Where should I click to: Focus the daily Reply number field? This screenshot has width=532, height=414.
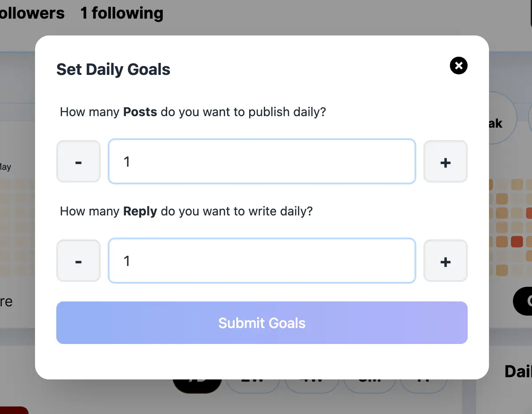[x=262, y=261]
